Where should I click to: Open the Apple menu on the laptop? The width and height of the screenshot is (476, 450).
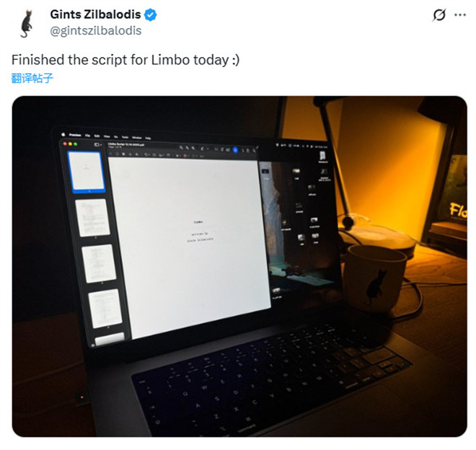[x=63, y=134]
